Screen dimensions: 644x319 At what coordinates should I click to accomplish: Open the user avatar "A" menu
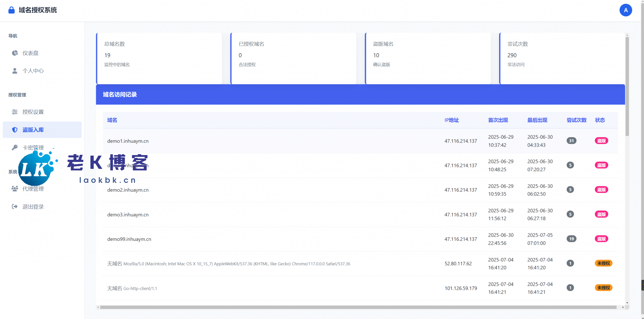point(625,10)
